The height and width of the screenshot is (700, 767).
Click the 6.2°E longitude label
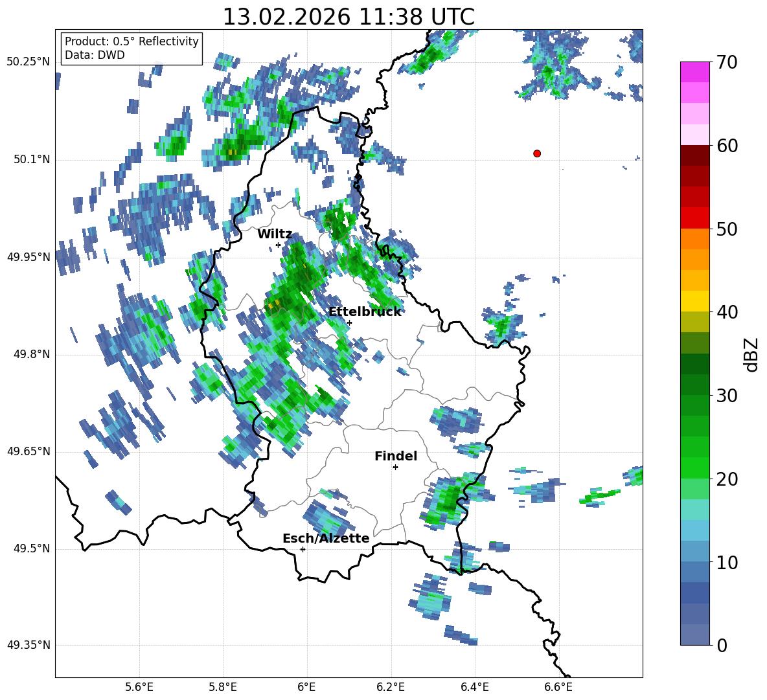(x=391, y=687)
